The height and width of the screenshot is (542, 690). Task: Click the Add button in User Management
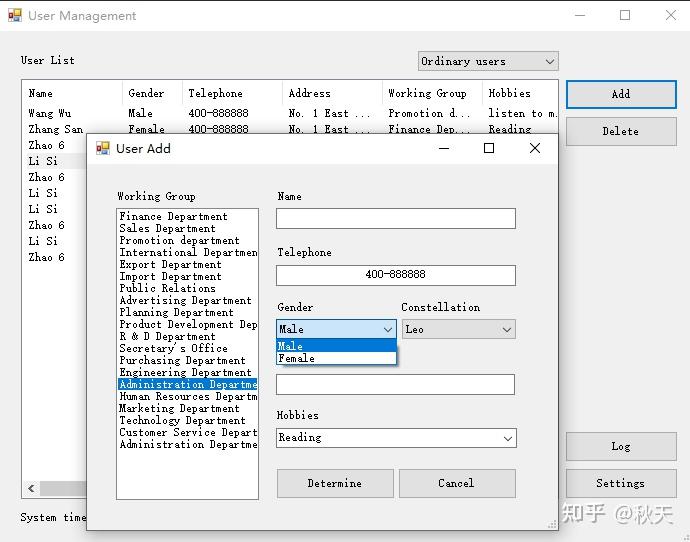point(621,94)
